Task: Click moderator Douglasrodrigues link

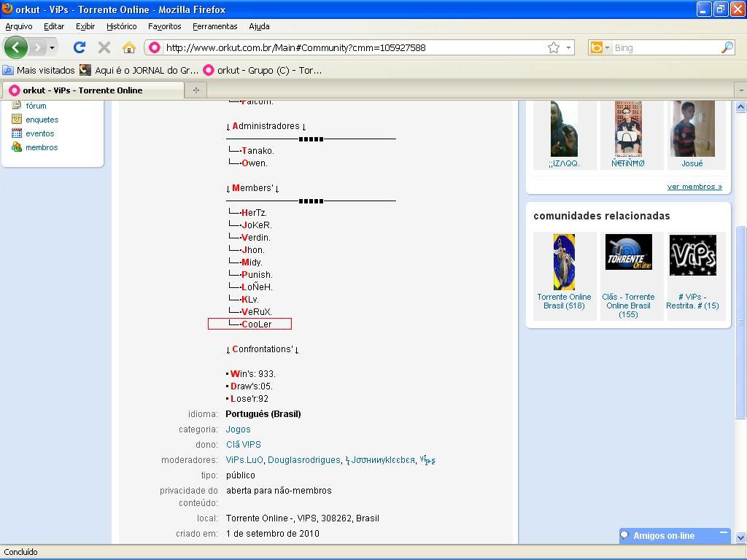Action: coord(304,459)
